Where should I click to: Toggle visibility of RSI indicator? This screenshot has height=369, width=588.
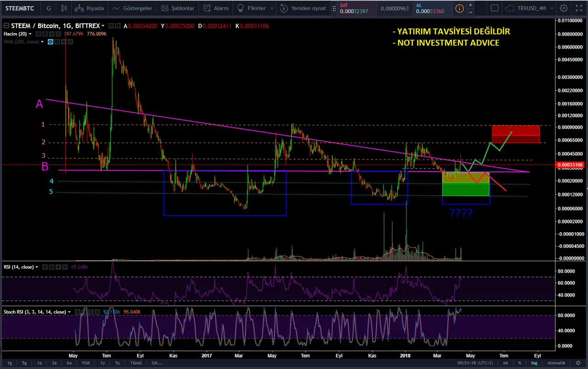click(45, 267)
